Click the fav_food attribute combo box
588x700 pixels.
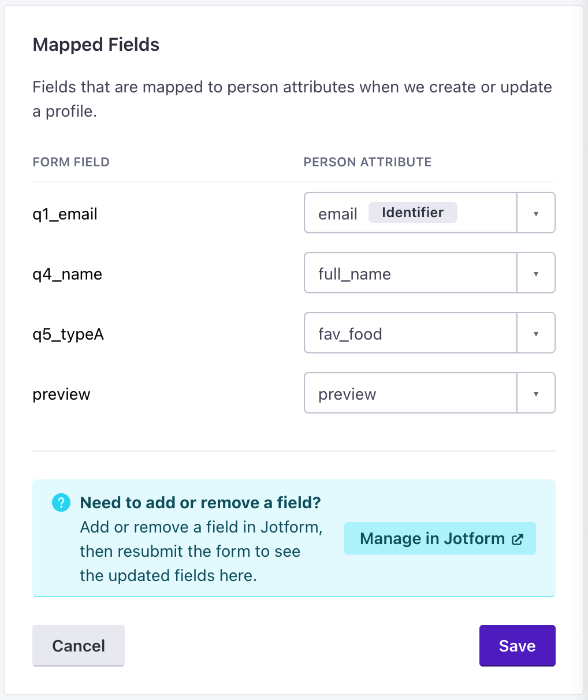410,333
